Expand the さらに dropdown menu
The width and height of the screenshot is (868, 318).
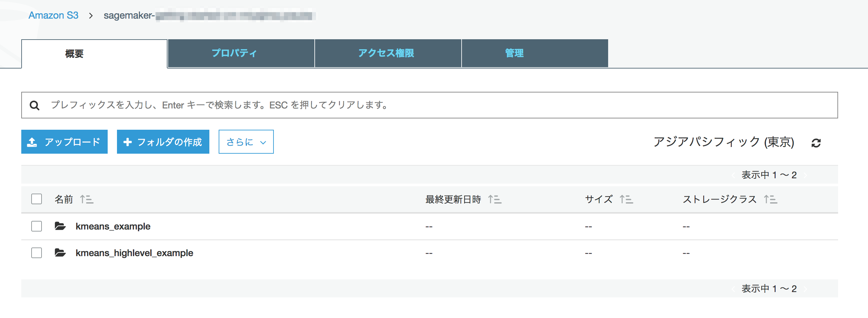click(x=246, y=142)
